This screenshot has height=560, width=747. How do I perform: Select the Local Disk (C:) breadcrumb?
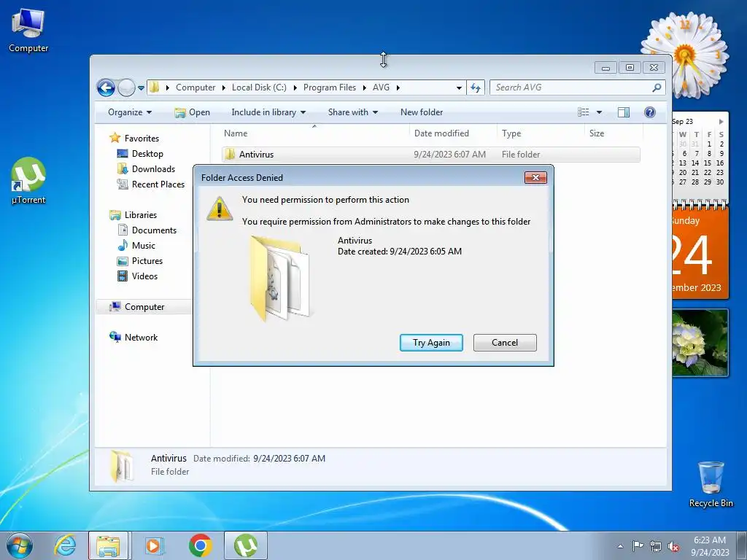point(259,87)
